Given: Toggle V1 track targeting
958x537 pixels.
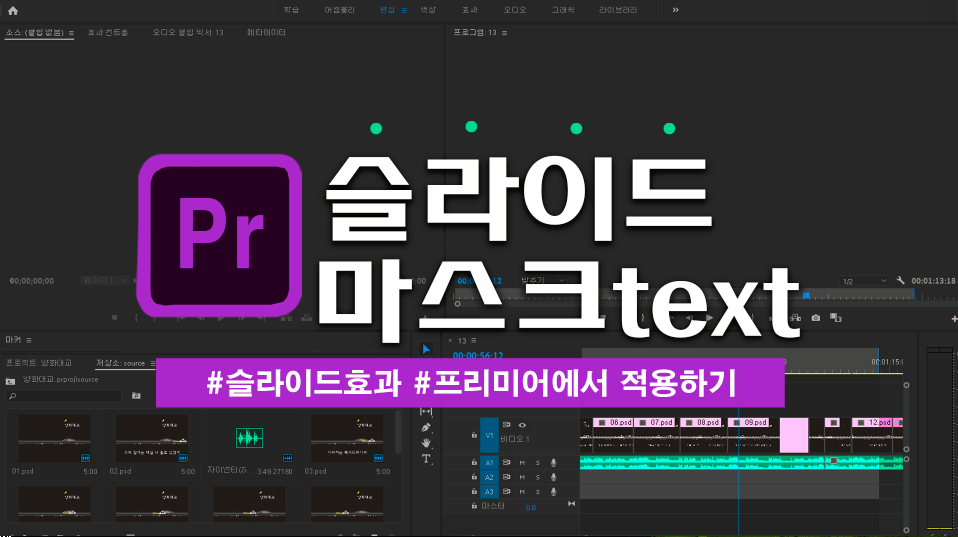Looking at the screenshot, I should click(x=489, y=436).
